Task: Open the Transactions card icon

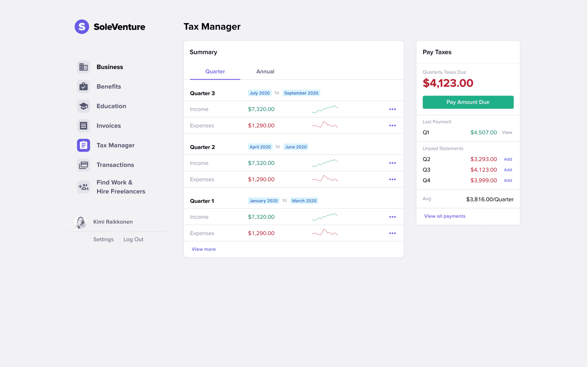Action: point(83,165)
